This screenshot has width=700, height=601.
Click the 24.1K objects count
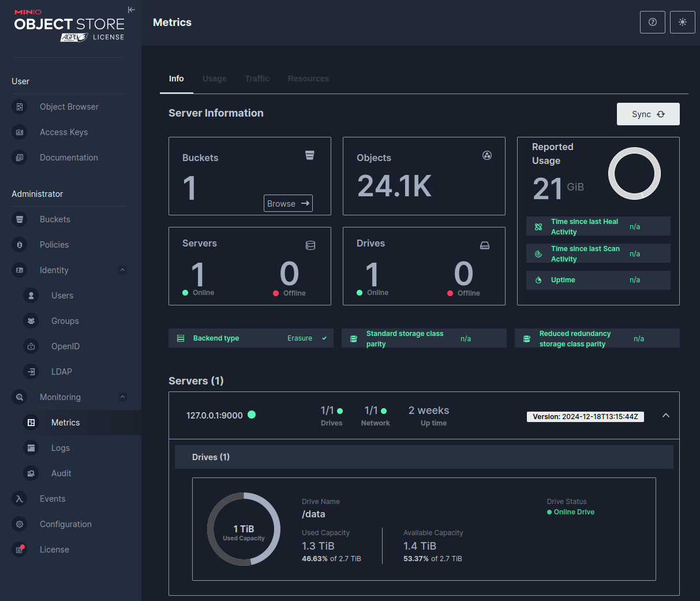[x=394, y=186]
